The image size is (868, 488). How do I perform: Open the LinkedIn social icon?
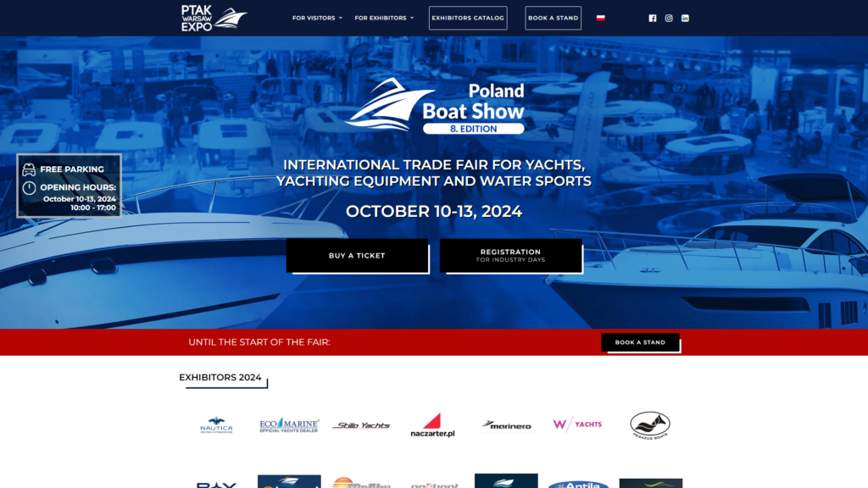(x=685, y=19)
